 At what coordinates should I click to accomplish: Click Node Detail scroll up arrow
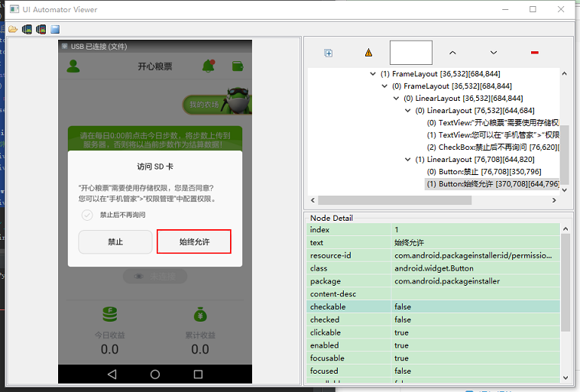point(565,229)
